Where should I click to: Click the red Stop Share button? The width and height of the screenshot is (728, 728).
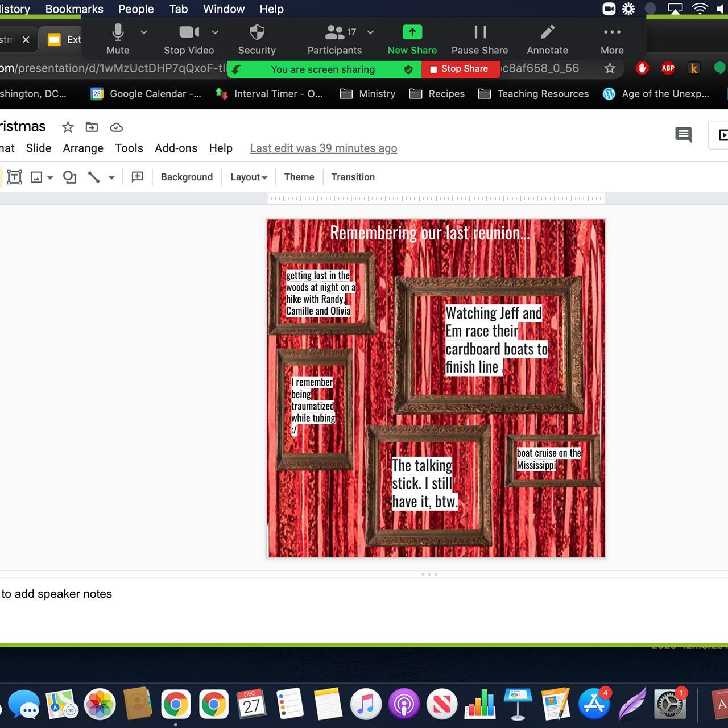(460, 69)
